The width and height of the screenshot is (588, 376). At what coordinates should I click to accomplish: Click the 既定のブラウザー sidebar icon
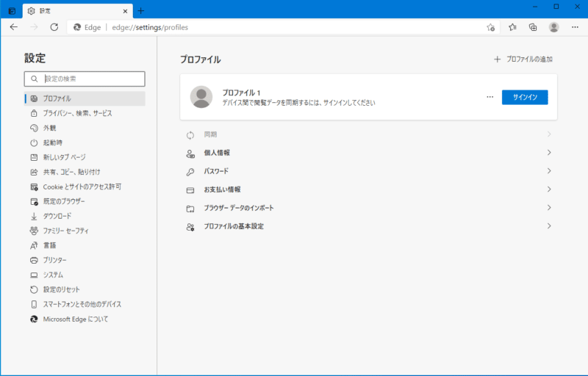[34, 201]
